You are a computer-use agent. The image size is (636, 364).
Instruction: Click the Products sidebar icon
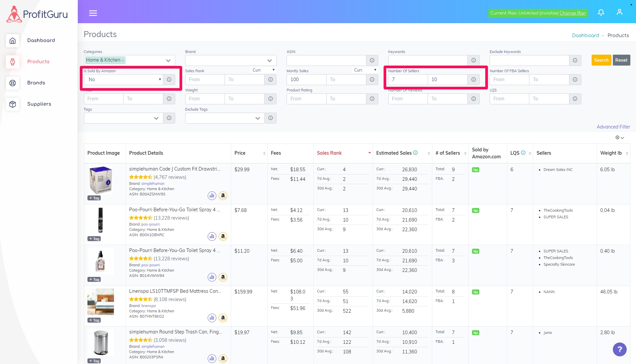tap(13, 62)
